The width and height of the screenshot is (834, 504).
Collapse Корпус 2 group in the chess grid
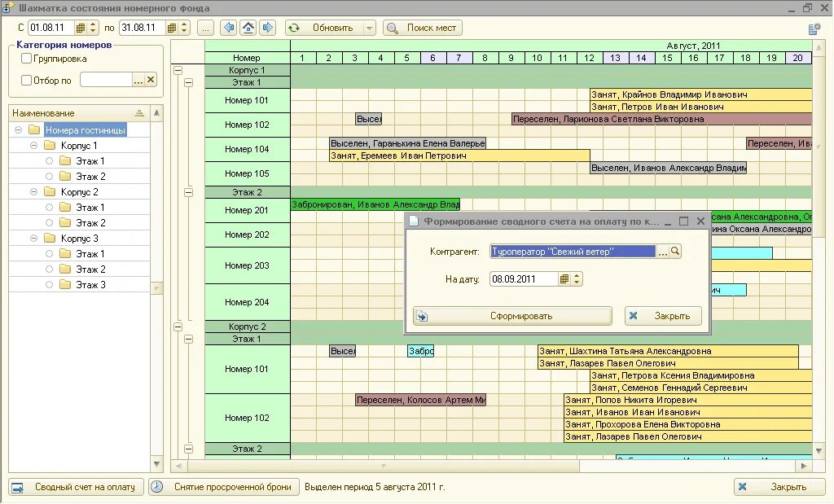(178, 327)
